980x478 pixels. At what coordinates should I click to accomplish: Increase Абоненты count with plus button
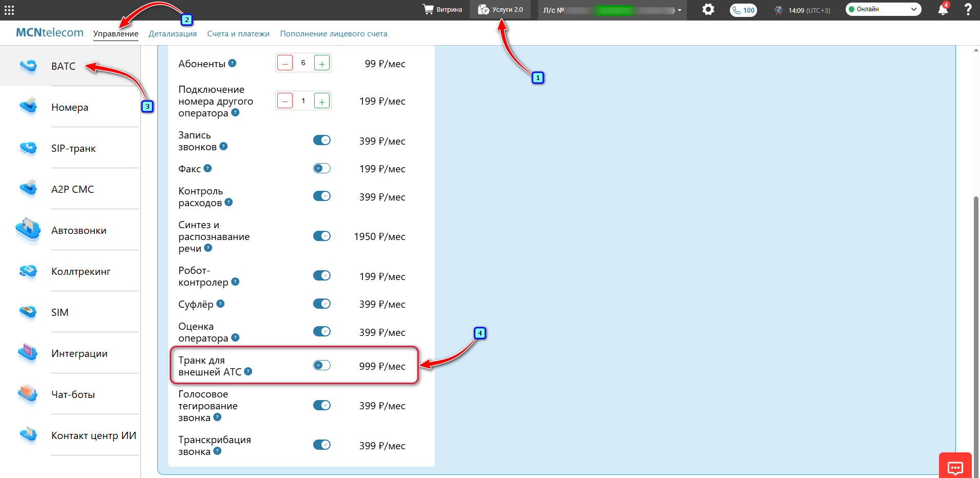(321, 64)
